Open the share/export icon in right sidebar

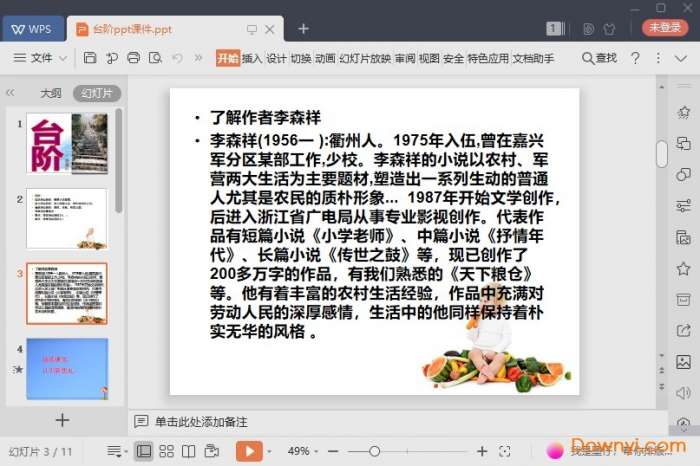click(683, 331)
